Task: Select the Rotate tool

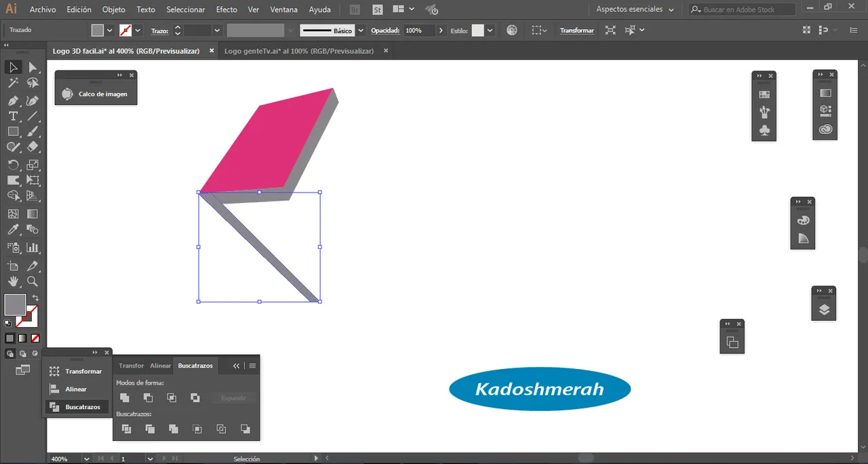Action: 13,165
